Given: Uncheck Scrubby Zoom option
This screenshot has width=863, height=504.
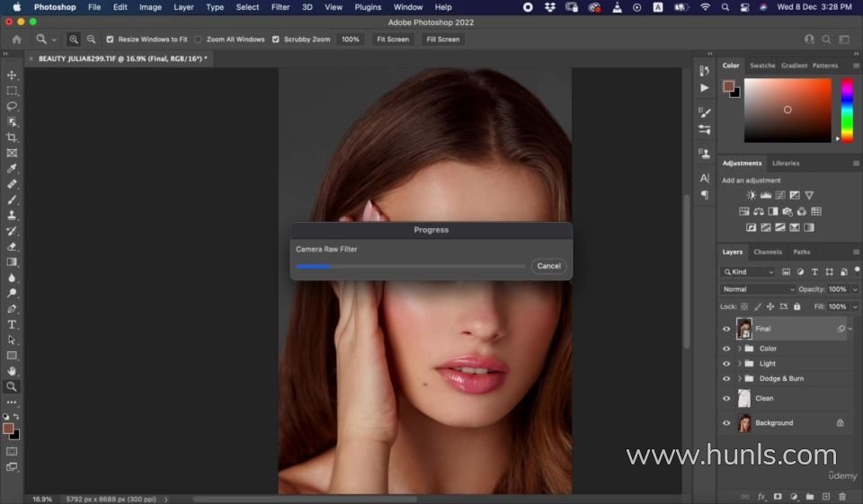Looking at the screenshot, I should point(276,40).
